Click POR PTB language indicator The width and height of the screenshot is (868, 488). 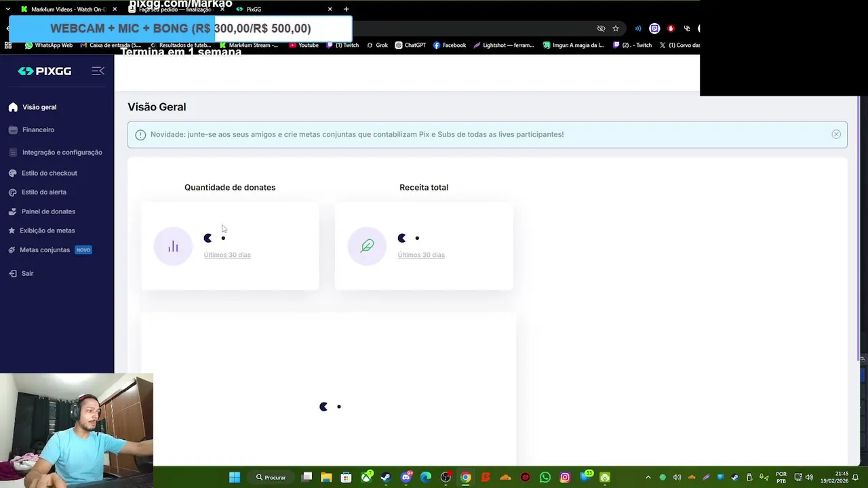tap(781, 477)
